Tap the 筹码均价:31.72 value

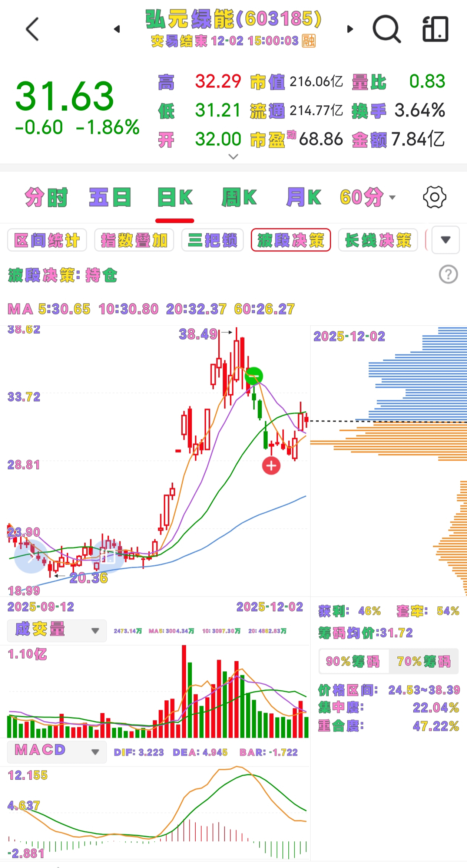point(365,633)
